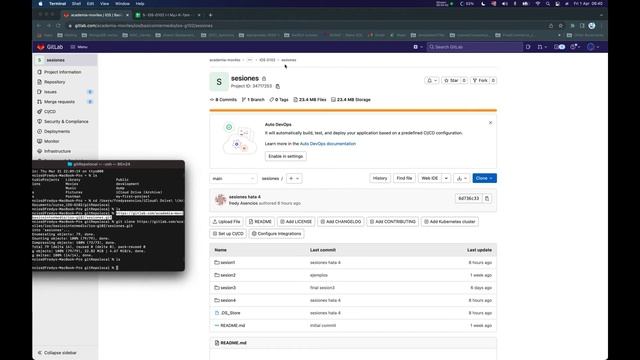Viewport: 640px width, 360px height.
Task: Open the sesion4 folder
Action: (228, 300)
